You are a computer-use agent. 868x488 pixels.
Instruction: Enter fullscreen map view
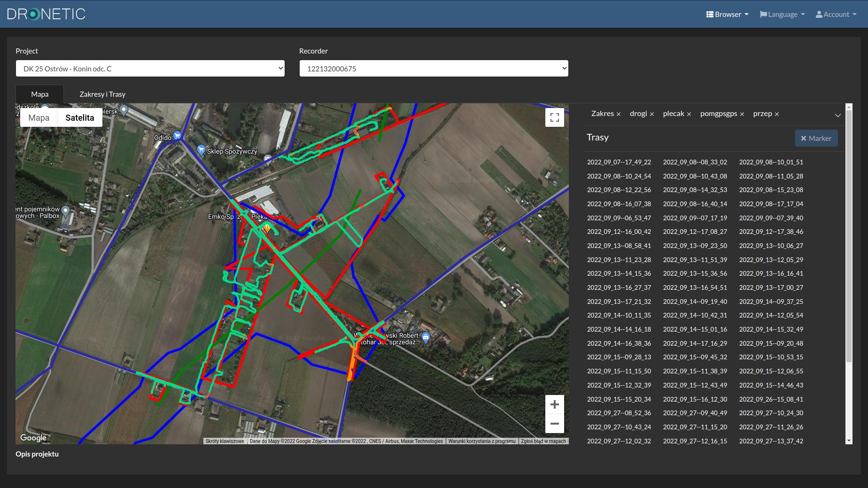pos(554,117)
